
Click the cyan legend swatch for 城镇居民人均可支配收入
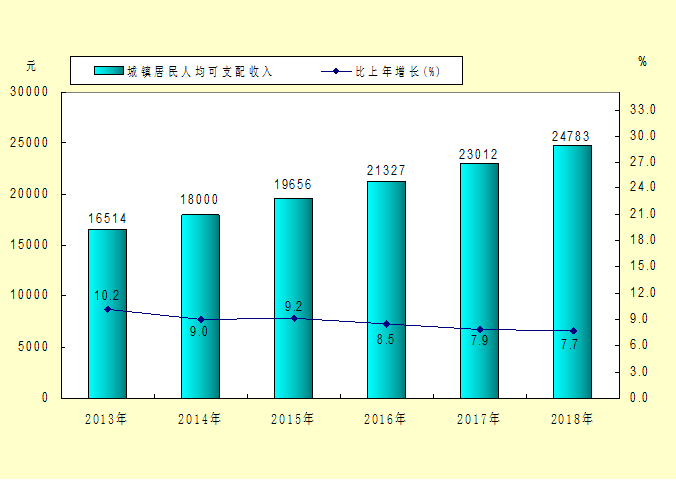[109, 71]
